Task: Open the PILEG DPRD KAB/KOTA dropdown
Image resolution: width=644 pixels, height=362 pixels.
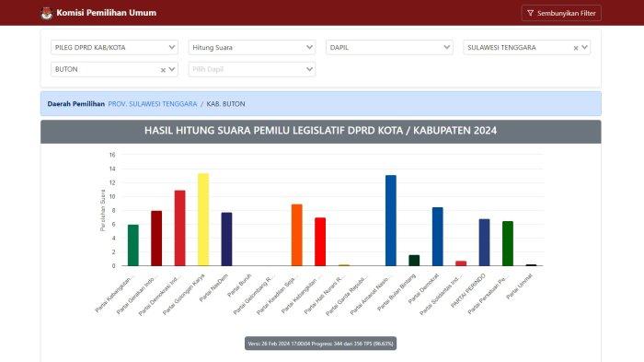Action: coord(114,47)
